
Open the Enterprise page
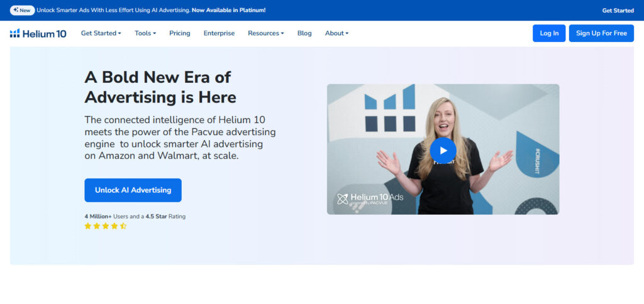[219, 33]
